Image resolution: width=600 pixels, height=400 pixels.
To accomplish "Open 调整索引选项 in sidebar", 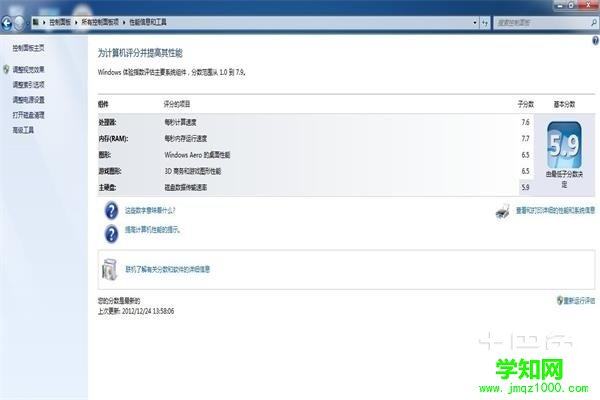I will pyautogui.click(x=28, y=85).
